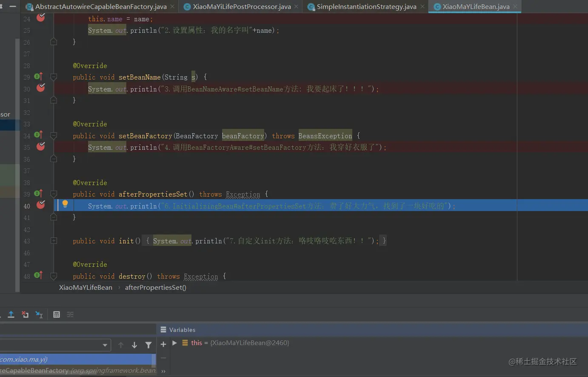Toggle the breakpoint on line 24
Viewport: 588px width, 377px height.
41,17
